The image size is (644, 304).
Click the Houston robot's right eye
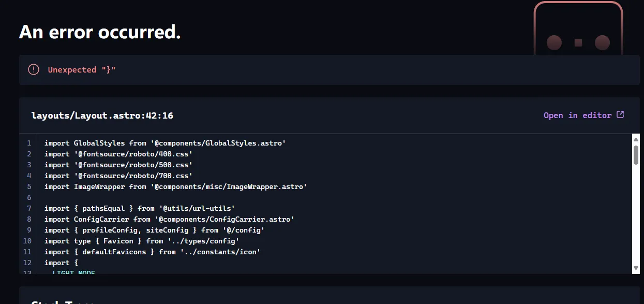coord(602,42)
